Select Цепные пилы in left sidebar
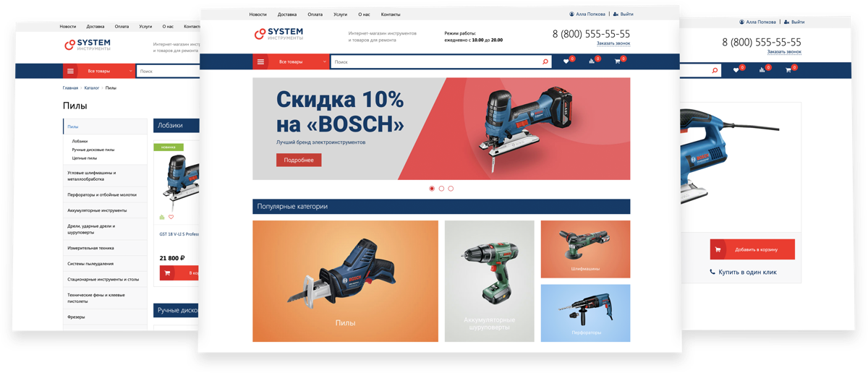The image size is (868, 373). pos(85,158)
